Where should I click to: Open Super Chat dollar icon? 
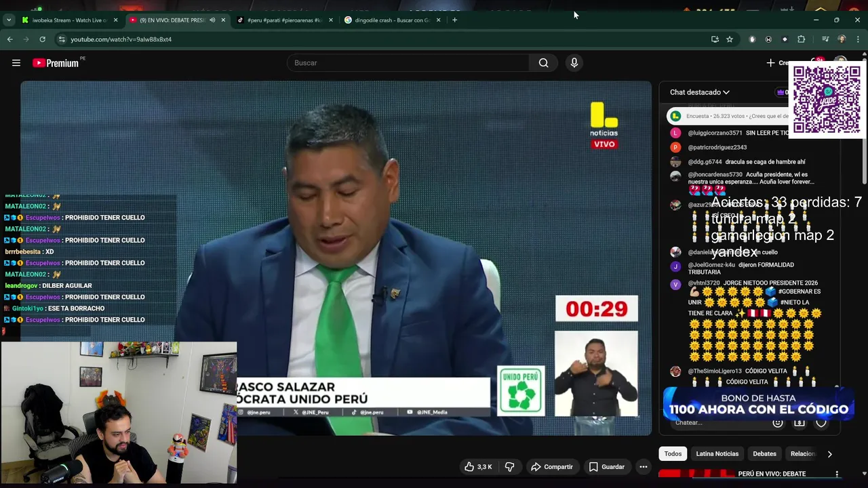800,423
